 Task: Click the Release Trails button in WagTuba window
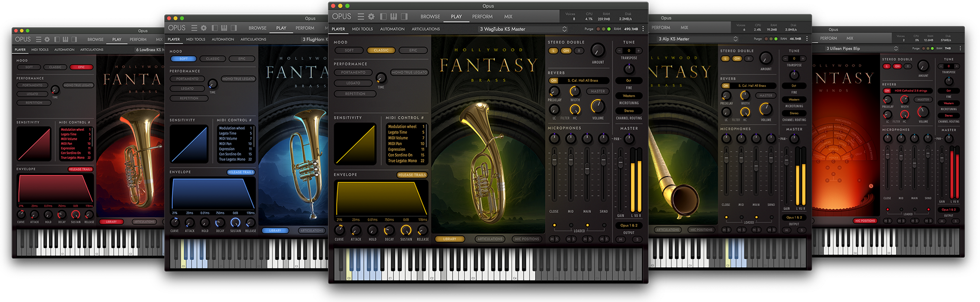412,175
